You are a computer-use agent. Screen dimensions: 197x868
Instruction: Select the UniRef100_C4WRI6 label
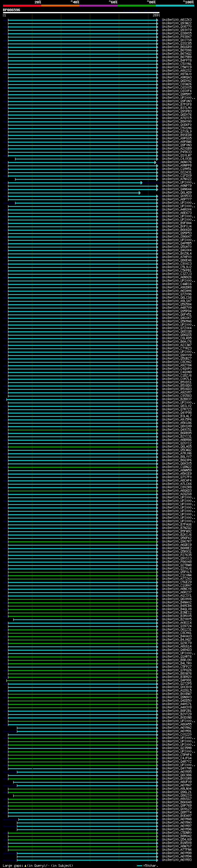point(177,284)
